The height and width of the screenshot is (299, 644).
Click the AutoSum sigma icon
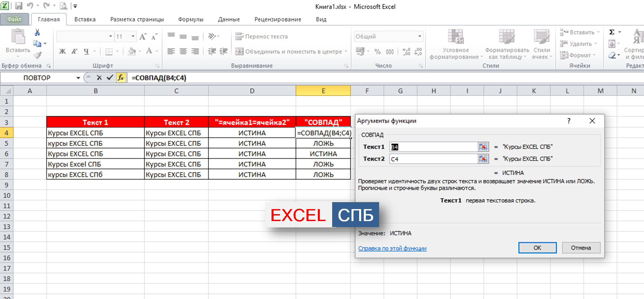[x=612, y=32]
